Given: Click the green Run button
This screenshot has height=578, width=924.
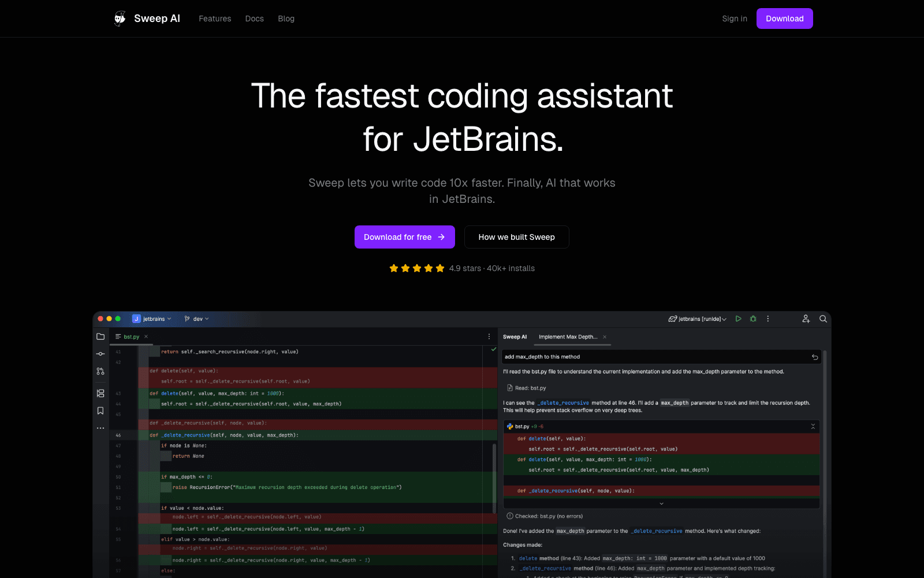Looking at the screenshot, I should (x=738, y=318).
